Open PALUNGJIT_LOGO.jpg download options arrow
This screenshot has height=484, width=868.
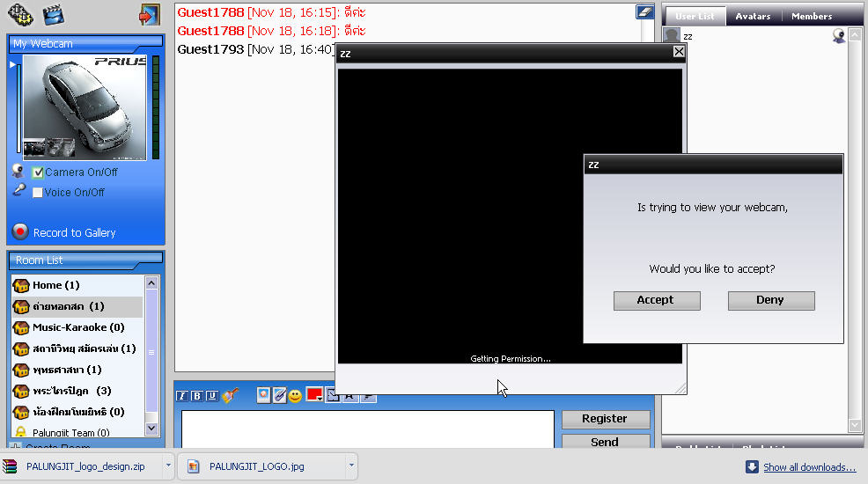351,466
